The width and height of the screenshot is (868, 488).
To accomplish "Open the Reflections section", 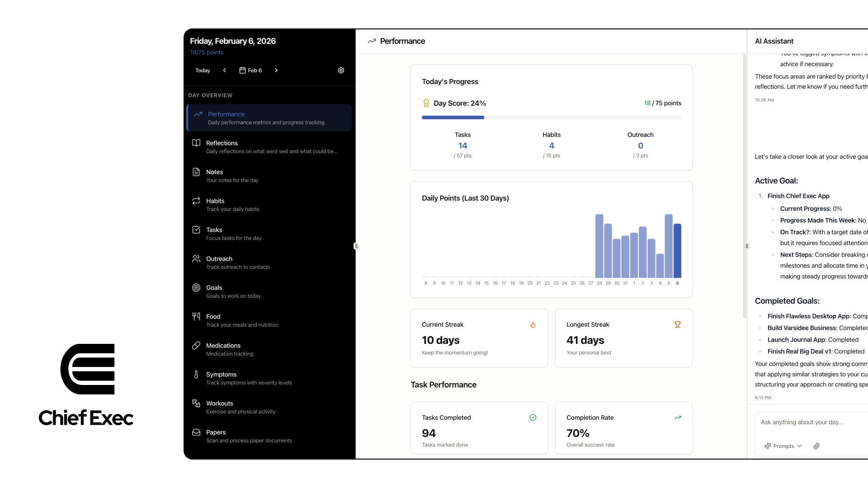I will point(269,147).
